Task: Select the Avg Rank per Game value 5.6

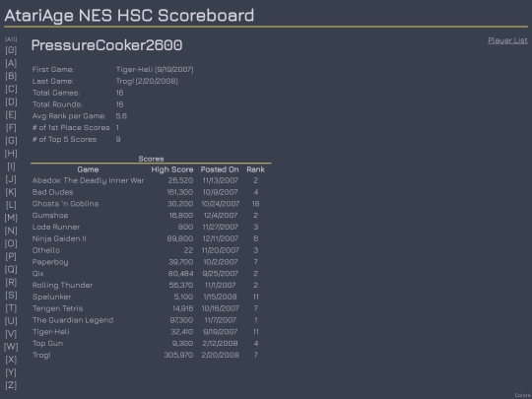Action: click(121, 115)
